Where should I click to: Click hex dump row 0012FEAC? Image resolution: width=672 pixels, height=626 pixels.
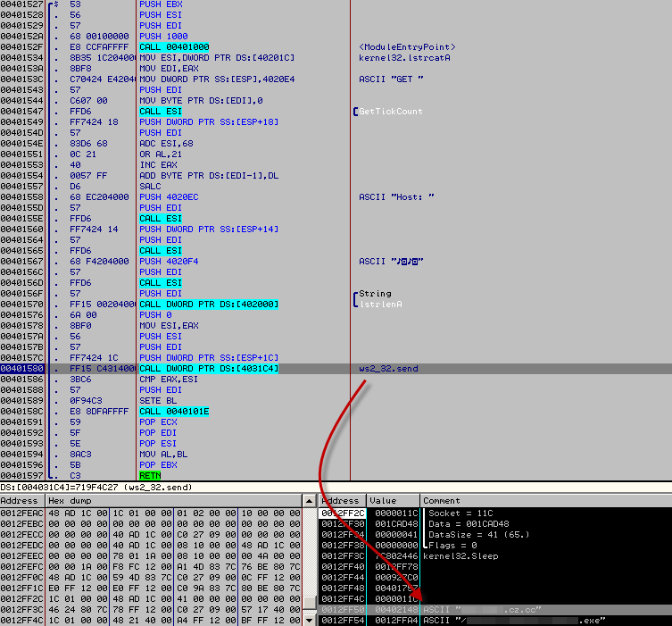151,513
